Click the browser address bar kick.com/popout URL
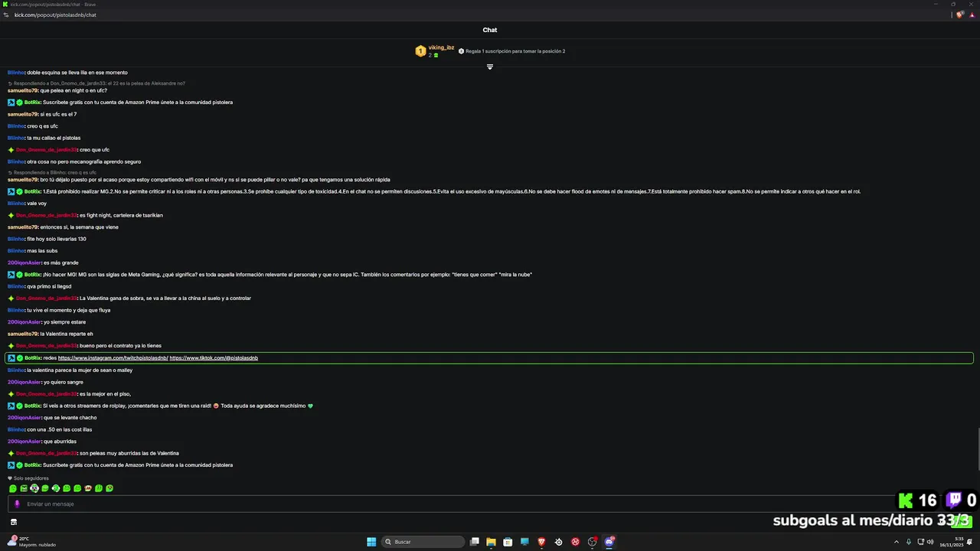 [x=55, y=15]
